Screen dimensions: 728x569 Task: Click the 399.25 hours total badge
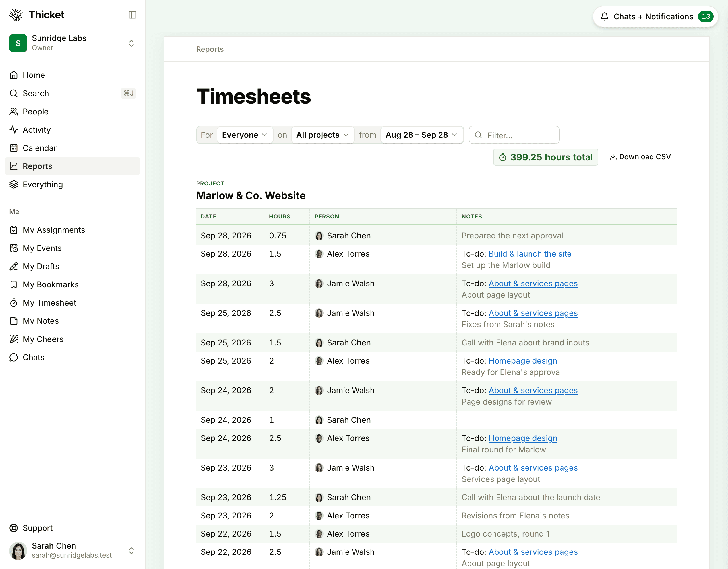[x=545, y=157]
